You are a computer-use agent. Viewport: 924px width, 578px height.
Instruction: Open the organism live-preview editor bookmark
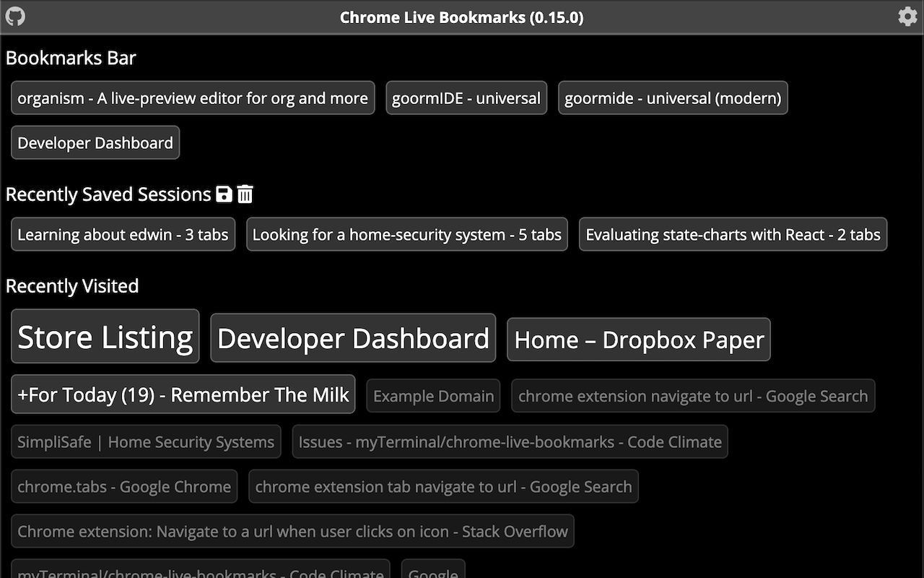click(x=192, y=98)
